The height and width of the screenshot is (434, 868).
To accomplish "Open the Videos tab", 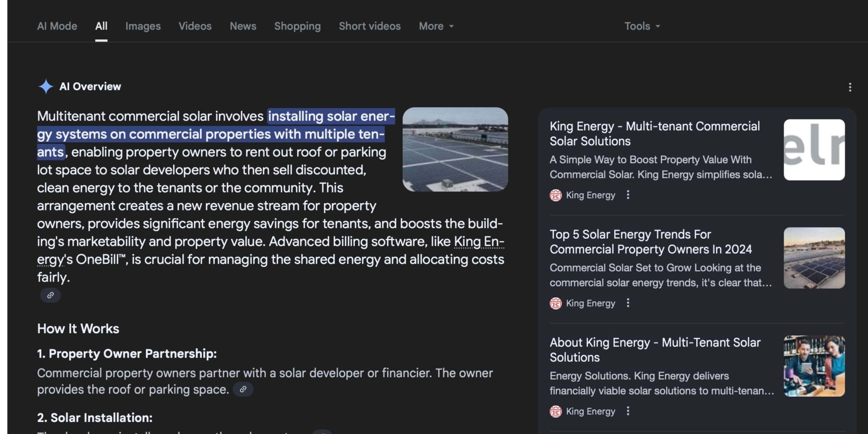I will click(x=195, y=26).
